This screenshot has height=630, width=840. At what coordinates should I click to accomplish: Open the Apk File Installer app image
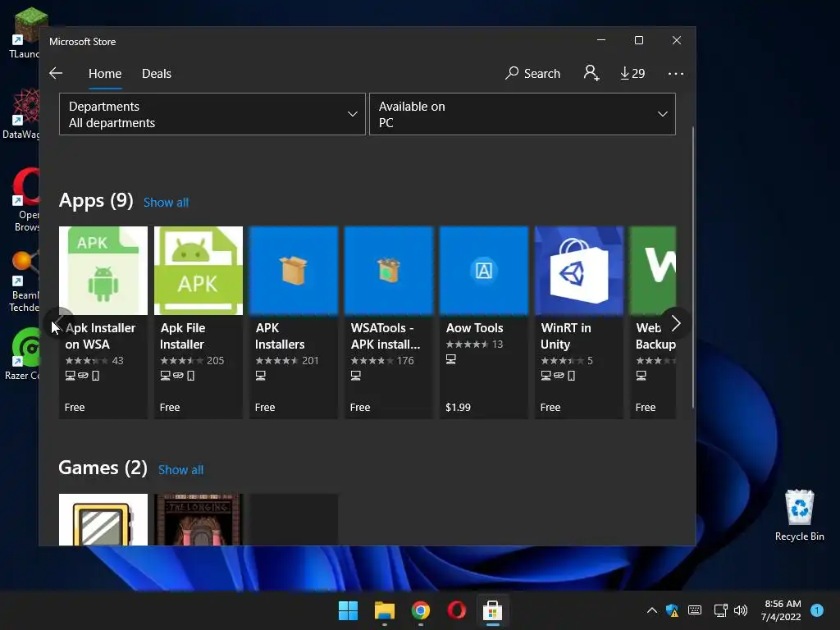click(x=199, y=271)
